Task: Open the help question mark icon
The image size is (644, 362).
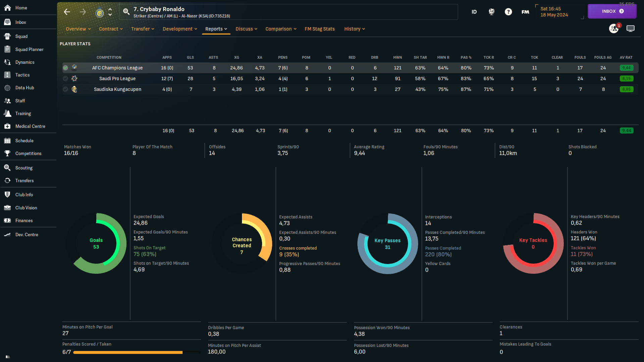Action: [x=508, y=12]
